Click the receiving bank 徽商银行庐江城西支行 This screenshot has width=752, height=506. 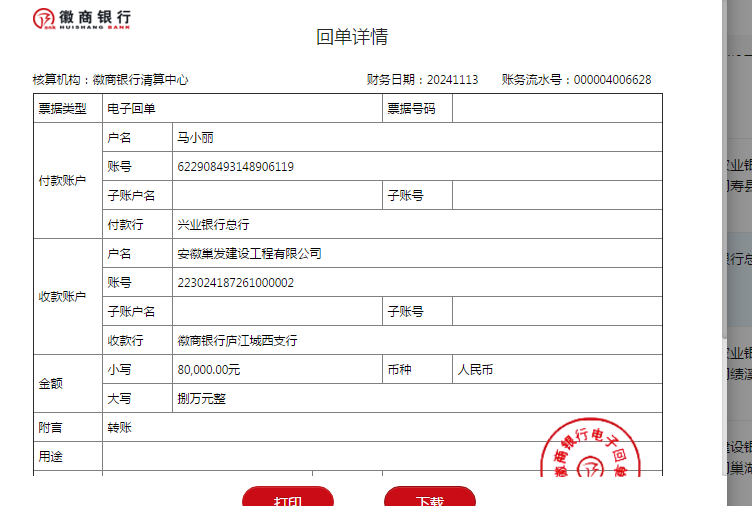237,341
